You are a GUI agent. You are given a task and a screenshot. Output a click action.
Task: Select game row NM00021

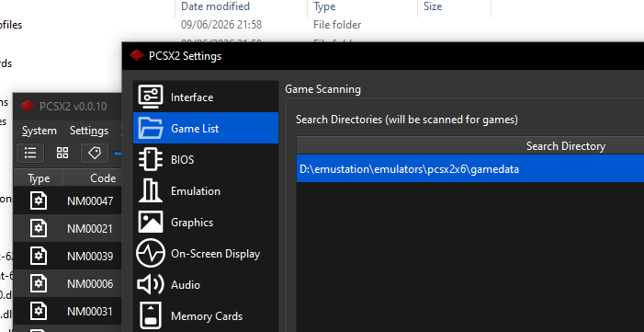click(68, 228)
